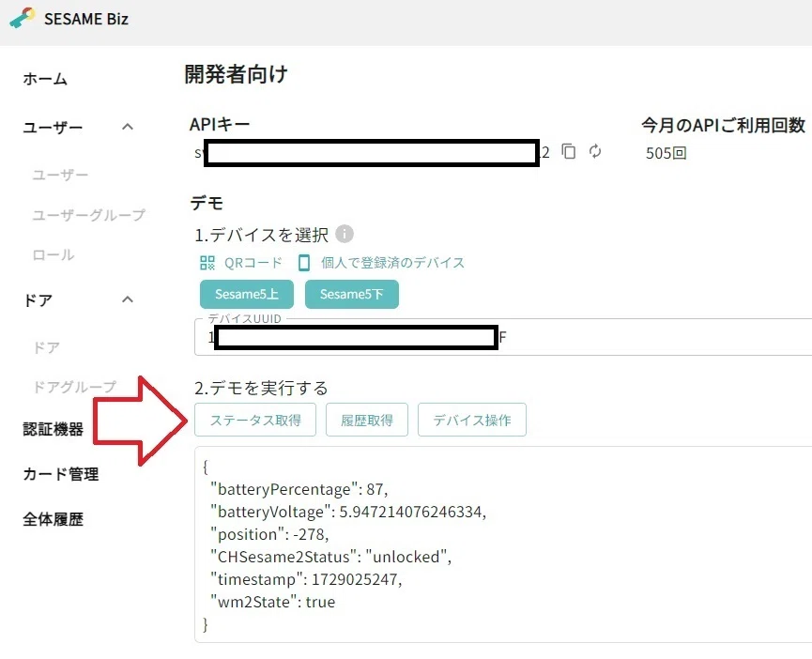The width and height of the screenshot is (812, 659).
Task: Open 全体履歴 in the sidebar
Action: pyautogui.click(x=54, y=519)
